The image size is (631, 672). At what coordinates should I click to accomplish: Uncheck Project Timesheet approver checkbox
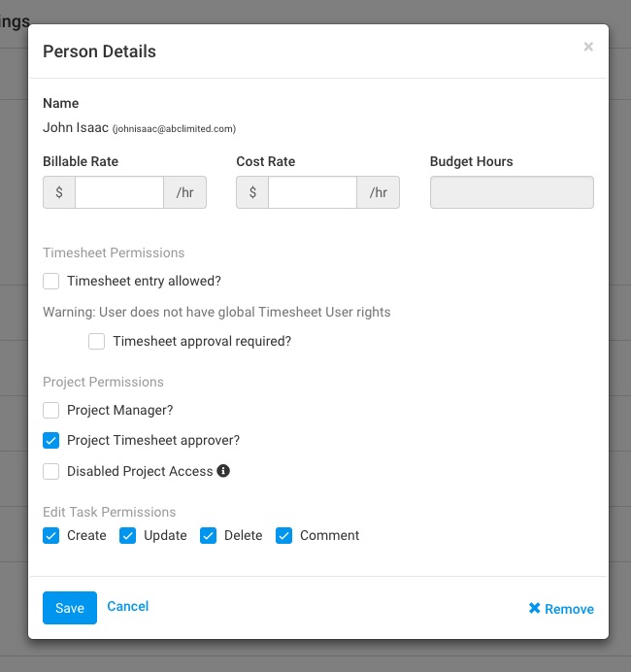(x=51, y=441)
